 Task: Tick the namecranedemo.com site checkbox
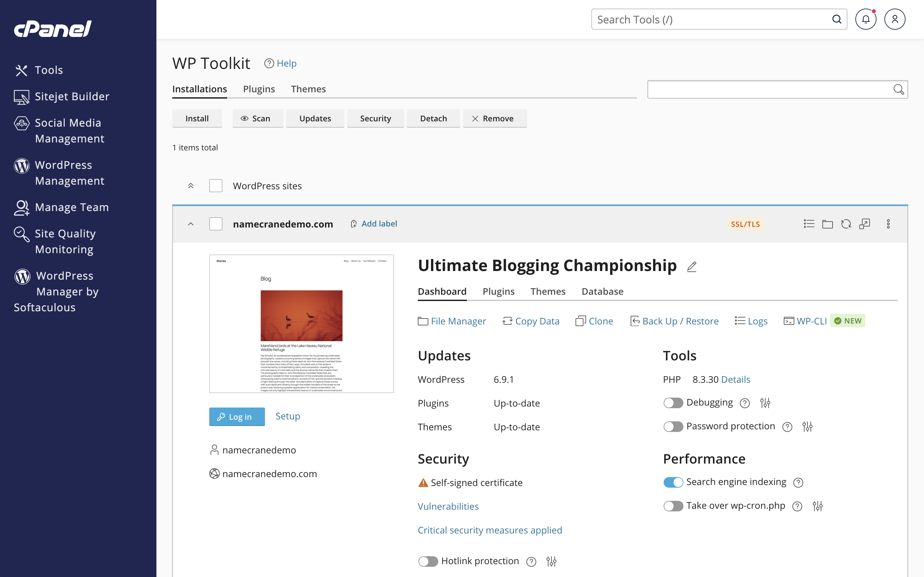coord(216,224)
